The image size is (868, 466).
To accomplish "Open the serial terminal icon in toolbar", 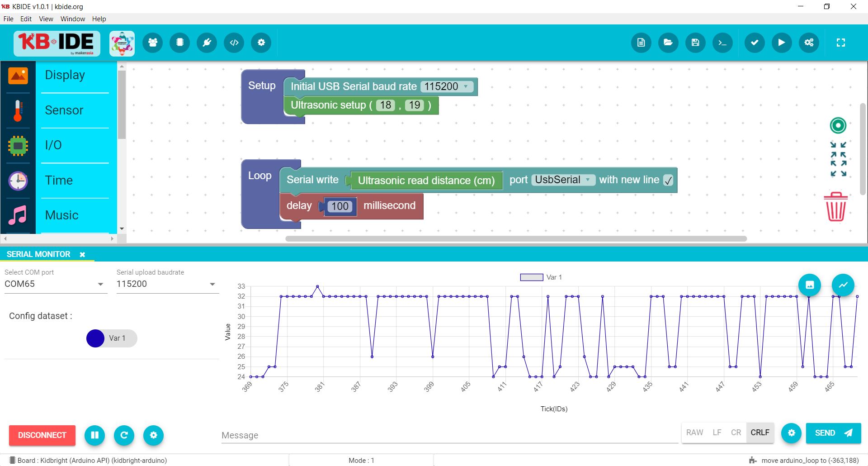I will [x=722, y=43].
